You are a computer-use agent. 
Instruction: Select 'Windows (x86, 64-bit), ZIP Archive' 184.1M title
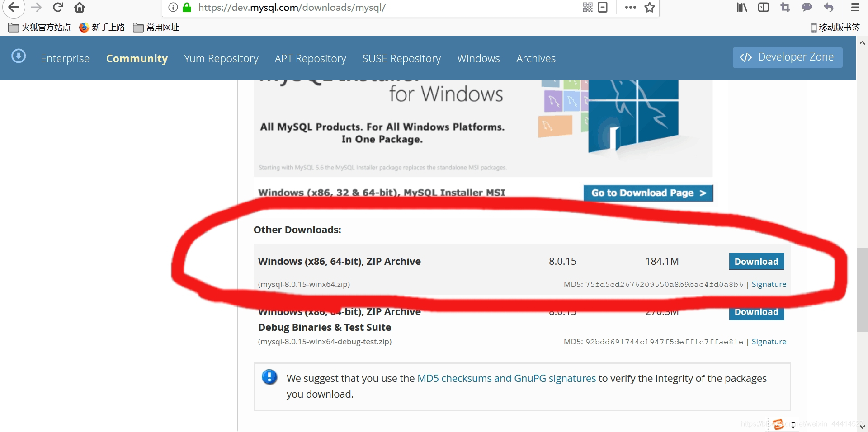[339, 261]
